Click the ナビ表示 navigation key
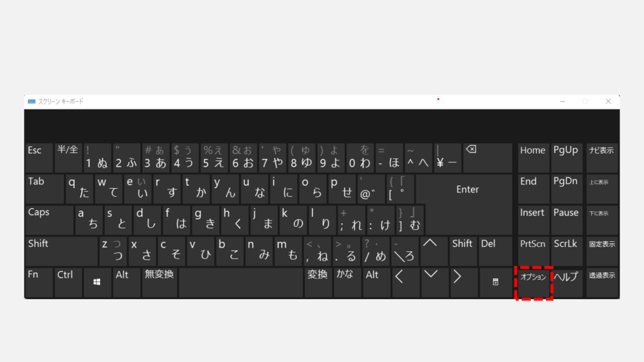This screenshot has width=644, height=362. tap(602, 158)
